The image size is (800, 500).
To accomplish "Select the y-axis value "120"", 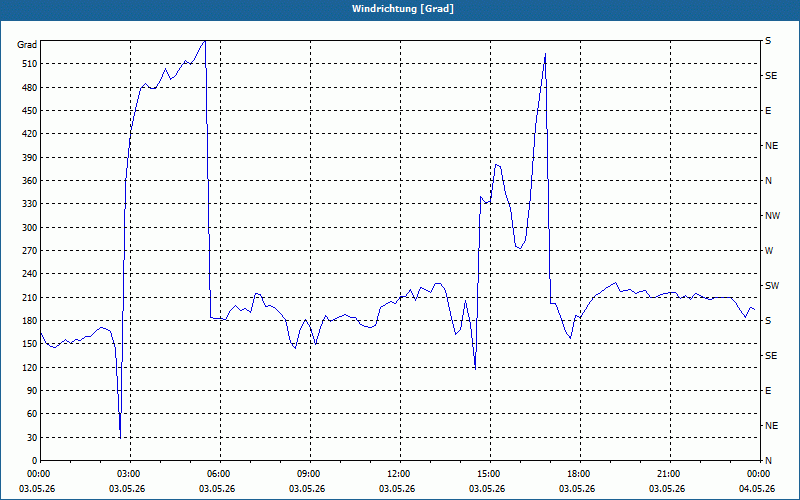I will [29, 367].
